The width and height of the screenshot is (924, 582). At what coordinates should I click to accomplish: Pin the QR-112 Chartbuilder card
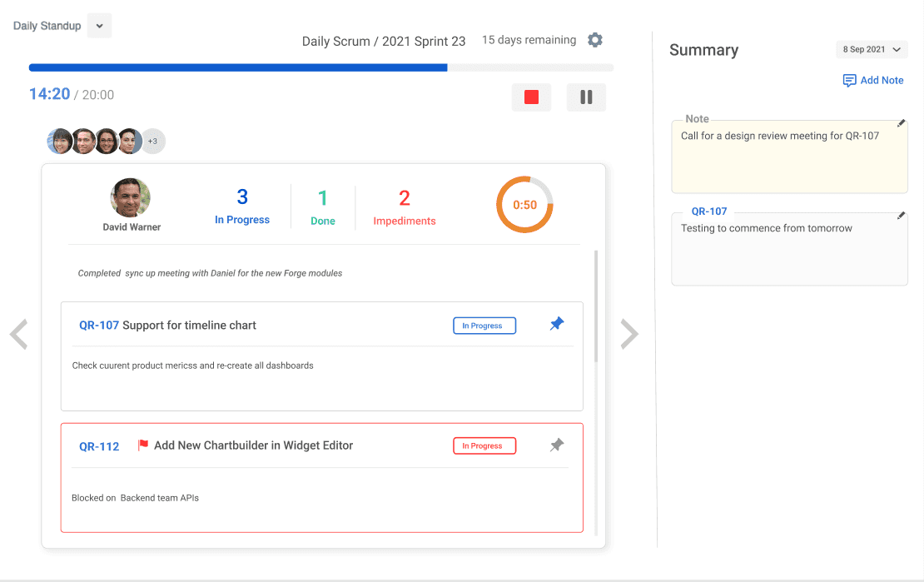pos(556,445)
